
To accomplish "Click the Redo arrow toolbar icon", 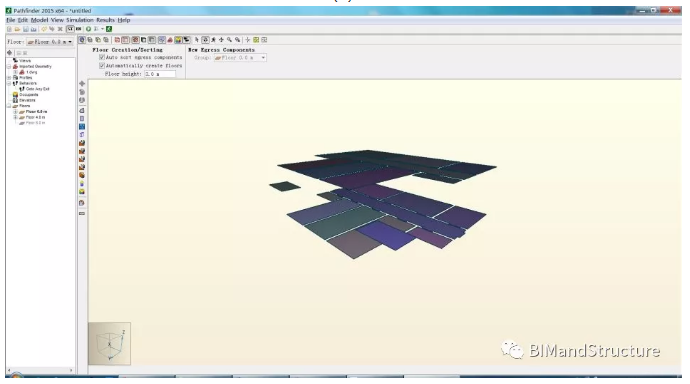I will click(52, 29).
